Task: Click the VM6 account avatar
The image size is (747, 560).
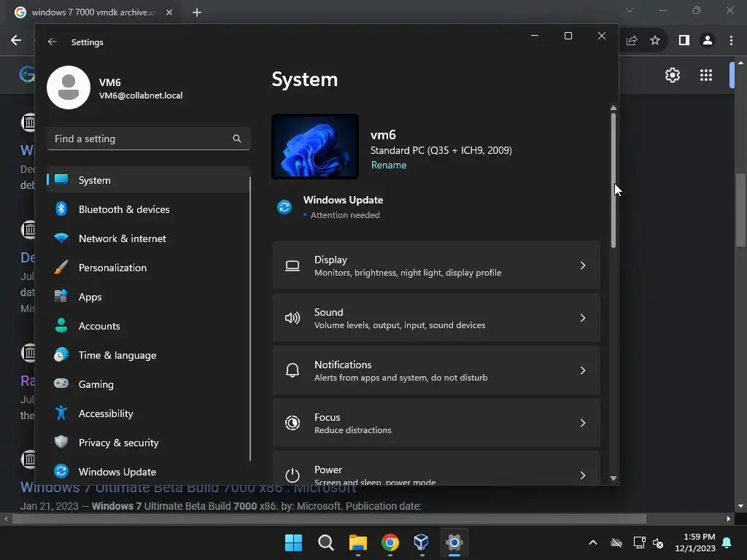Action: click(69, 87)
